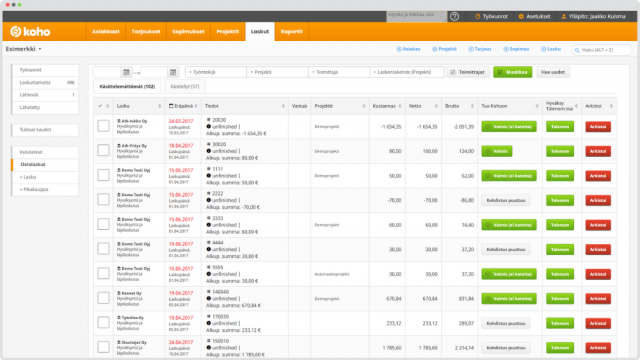Screen dimensions: 640x360
Task: Click + Pikakauppa in the sidebar
Action: tap(45, 189)
